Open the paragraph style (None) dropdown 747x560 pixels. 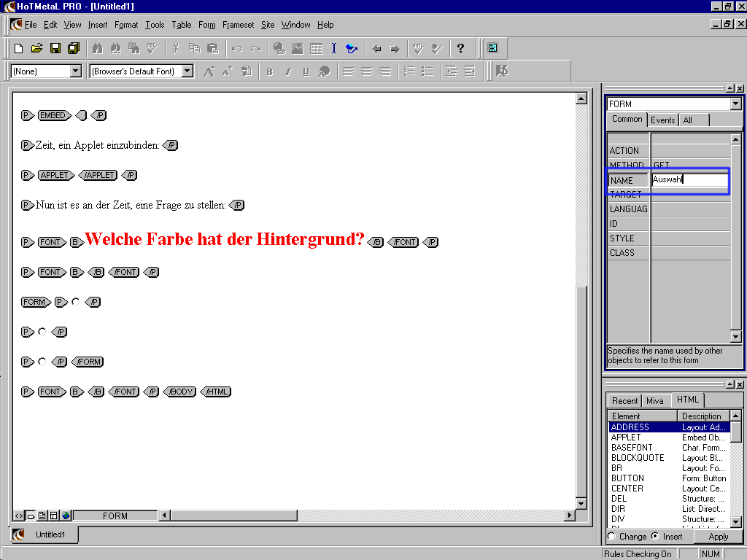click(x=75, y=71)
